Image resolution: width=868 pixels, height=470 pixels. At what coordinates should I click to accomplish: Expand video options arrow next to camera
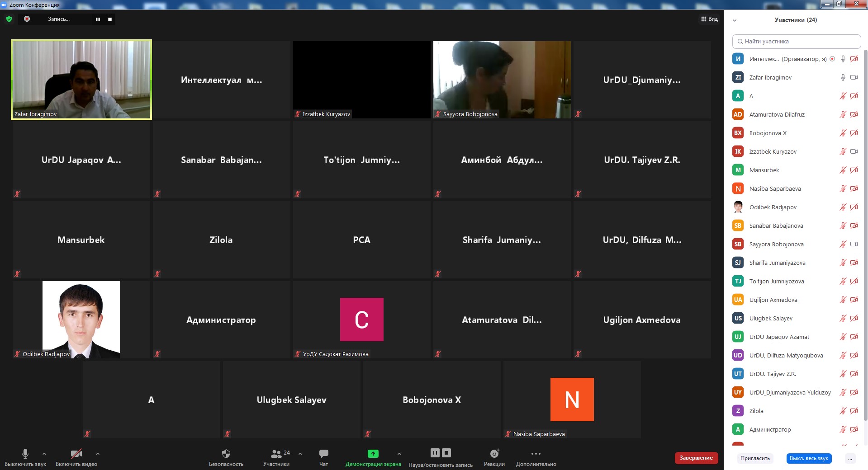pos(98,454)
